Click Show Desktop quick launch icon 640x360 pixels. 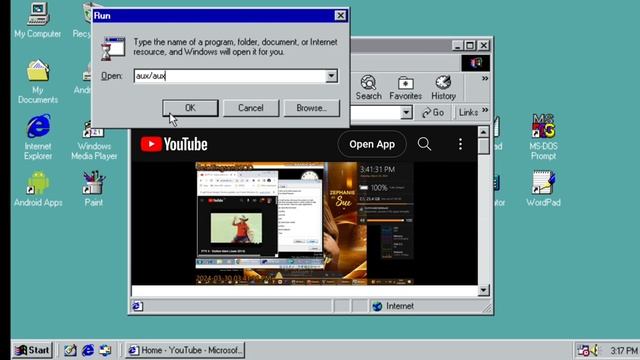70,350
